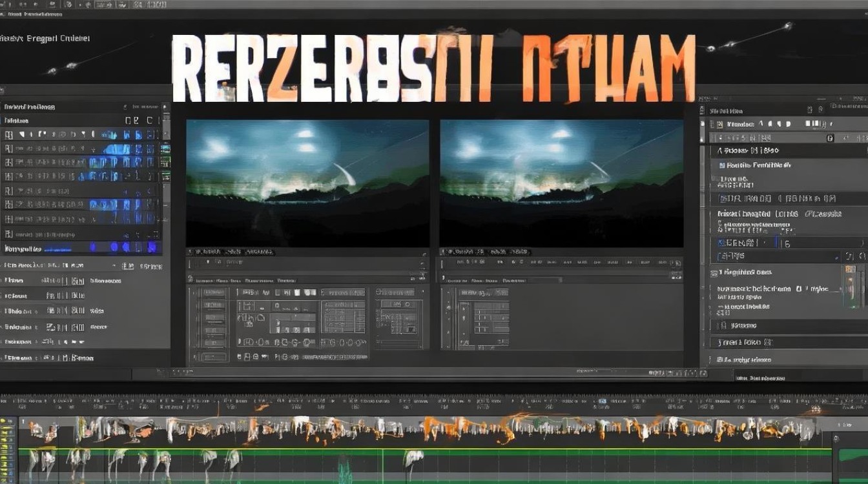Screen dimensions: 868x484
Task: Click the left preview monitor image
Action: pyautogui.click(x=307, y=183)
